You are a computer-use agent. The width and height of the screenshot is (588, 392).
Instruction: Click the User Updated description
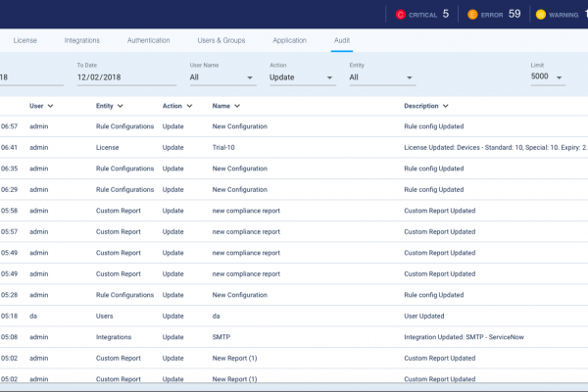point(424,316)
